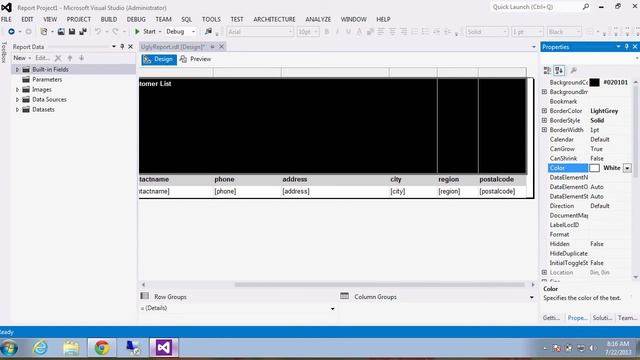Close the UglyReport.rdl document tab
The height and width of the screenshot is (360, 640).
(x=221, y=47)
